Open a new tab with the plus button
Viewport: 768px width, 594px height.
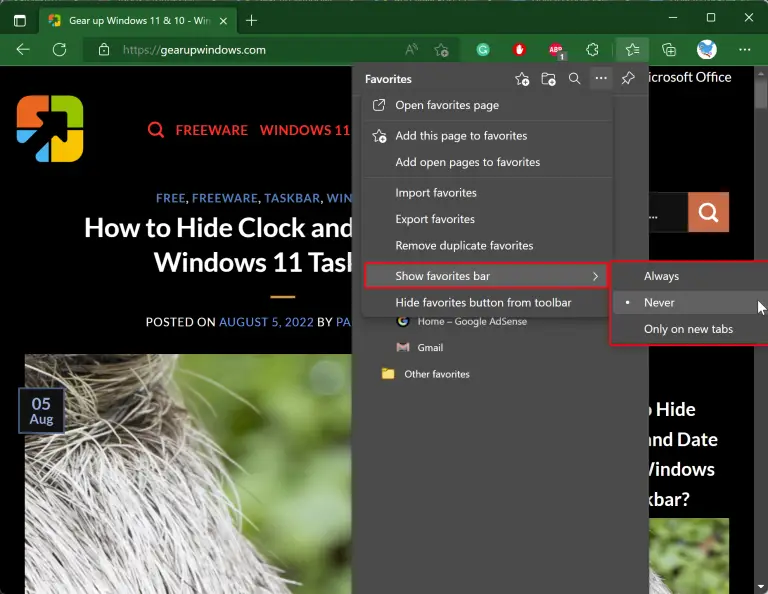point(251,21)
